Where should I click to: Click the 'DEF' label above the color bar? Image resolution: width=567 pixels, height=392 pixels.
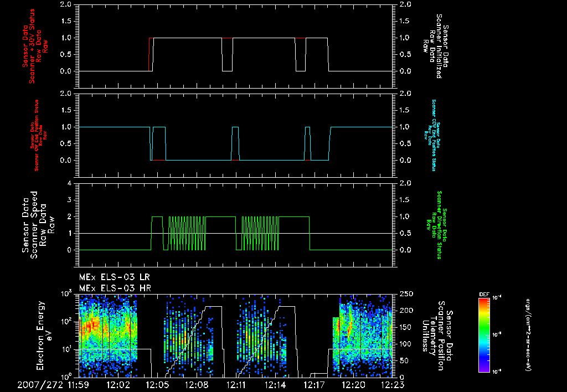click(484, 295)
